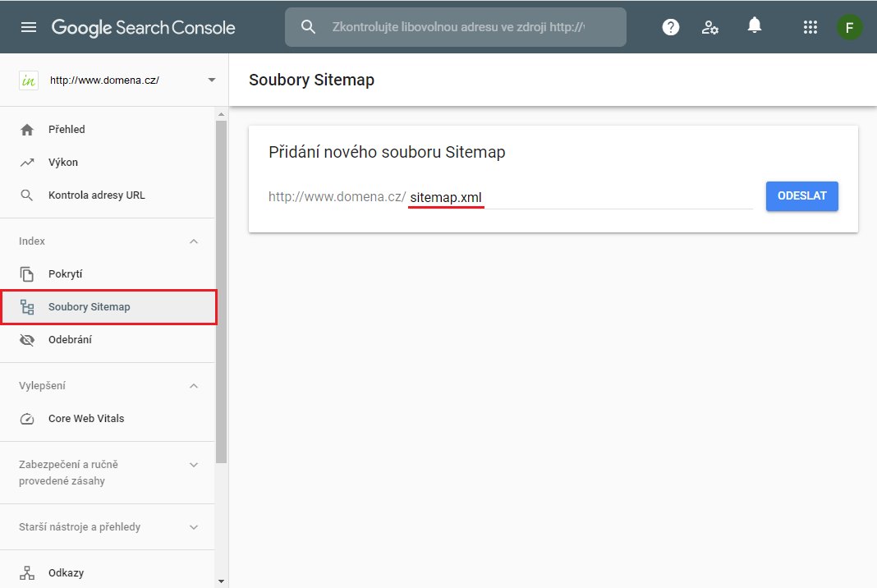Click the sidebar scrollbar down arrow
Image resolution: width=877 pixels, height=588 pixels.
pos(220,581)
